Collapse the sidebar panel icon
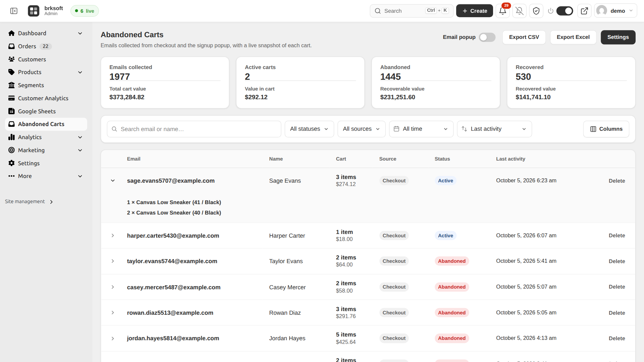 (14, 11)
